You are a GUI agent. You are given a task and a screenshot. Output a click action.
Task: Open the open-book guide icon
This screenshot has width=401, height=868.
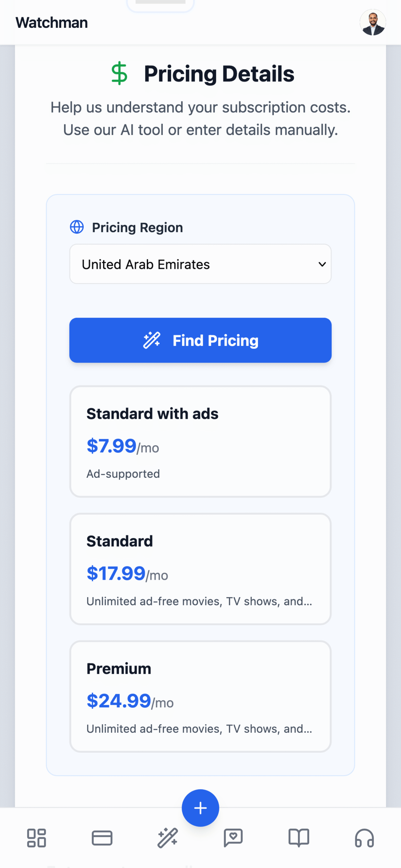point(299,838)
